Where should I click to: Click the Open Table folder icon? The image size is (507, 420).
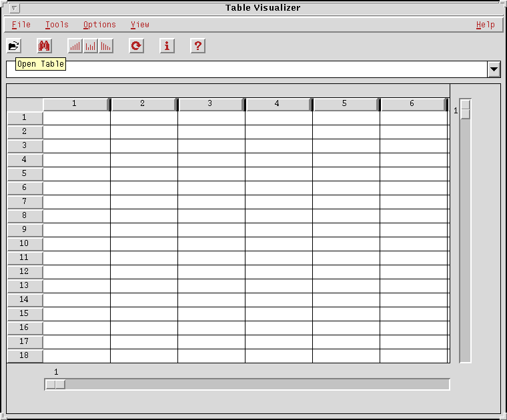point(13,46)
